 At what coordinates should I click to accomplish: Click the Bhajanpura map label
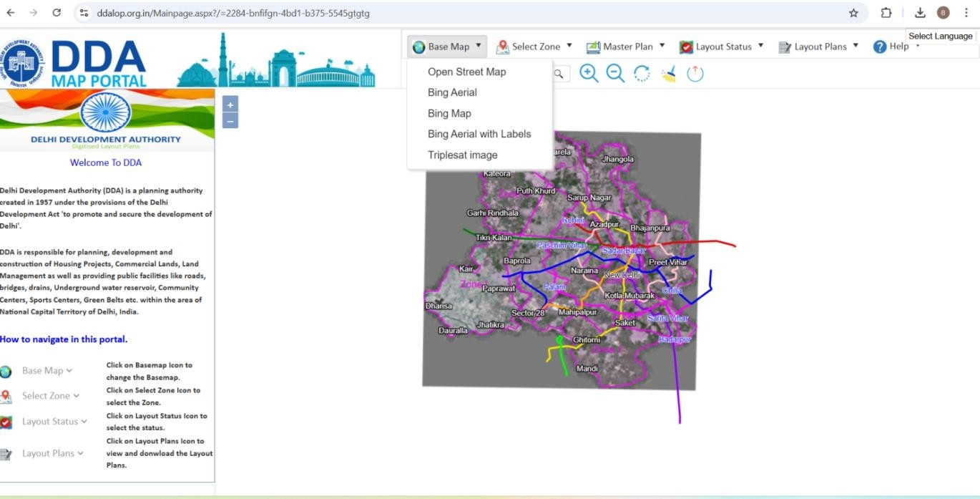tap(650, 228)
